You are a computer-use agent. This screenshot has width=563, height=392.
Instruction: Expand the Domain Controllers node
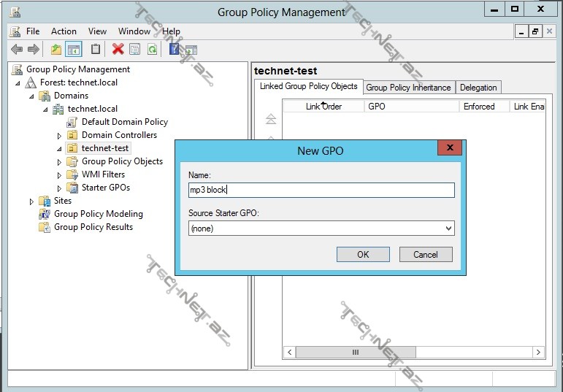[60, 136]
